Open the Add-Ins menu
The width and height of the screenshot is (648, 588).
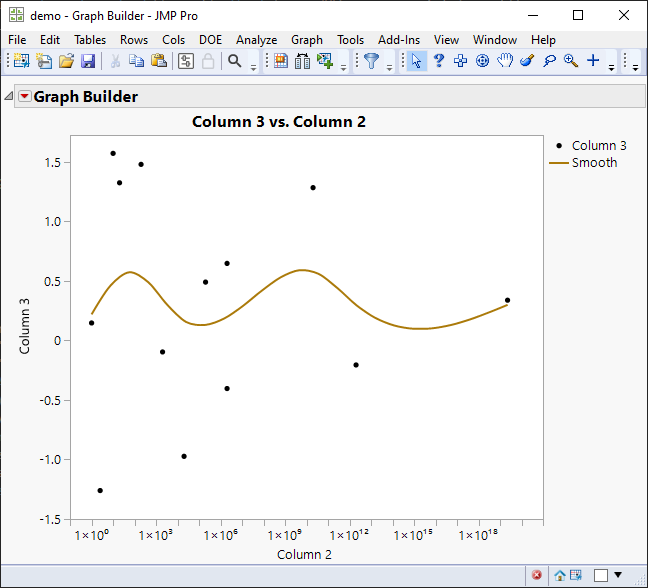click(399, 40)
